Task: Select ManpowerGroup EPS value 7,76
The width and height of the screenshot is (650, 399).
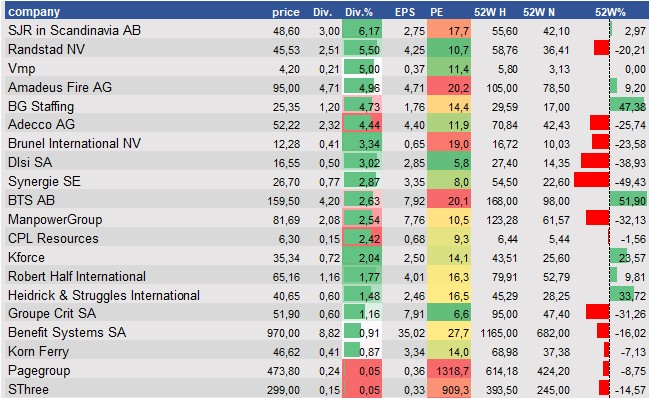Action: pos(415,220)
